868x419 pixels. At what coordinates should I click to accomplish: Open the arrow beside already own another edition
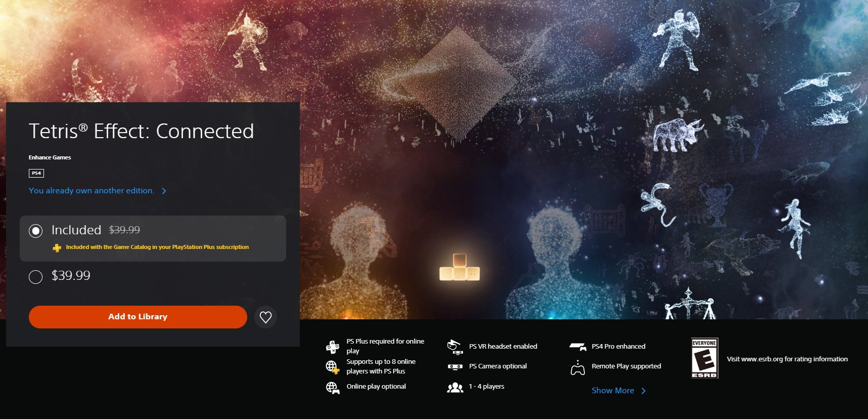tap(164, 191)
